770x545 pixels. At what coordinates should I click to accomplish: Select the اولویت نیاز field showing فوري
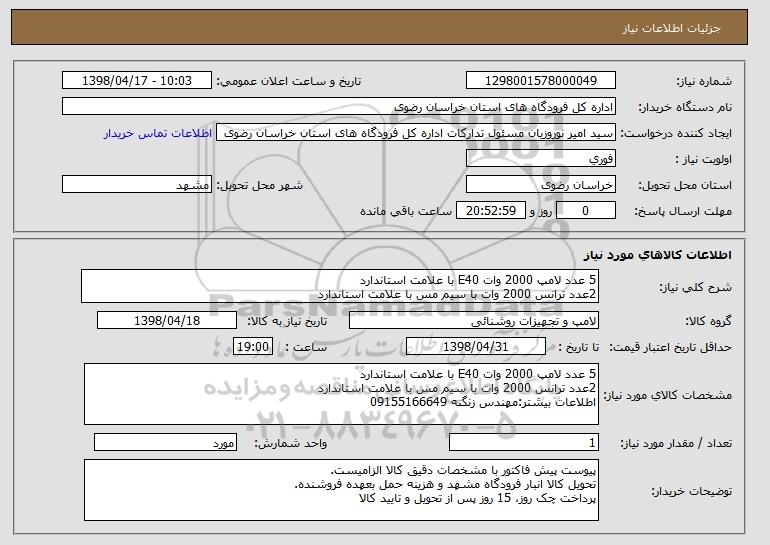pyautogui.click(x=541, y=159)
